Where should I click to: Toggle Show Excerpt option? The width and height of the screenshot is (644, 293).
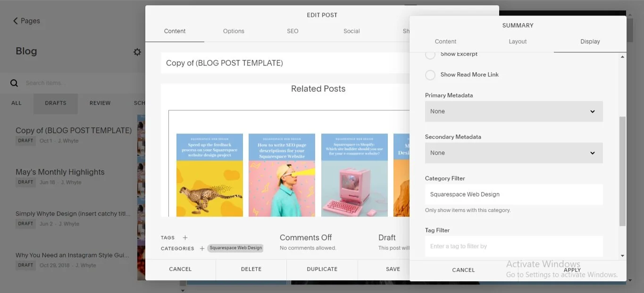[x=430, y=54]
